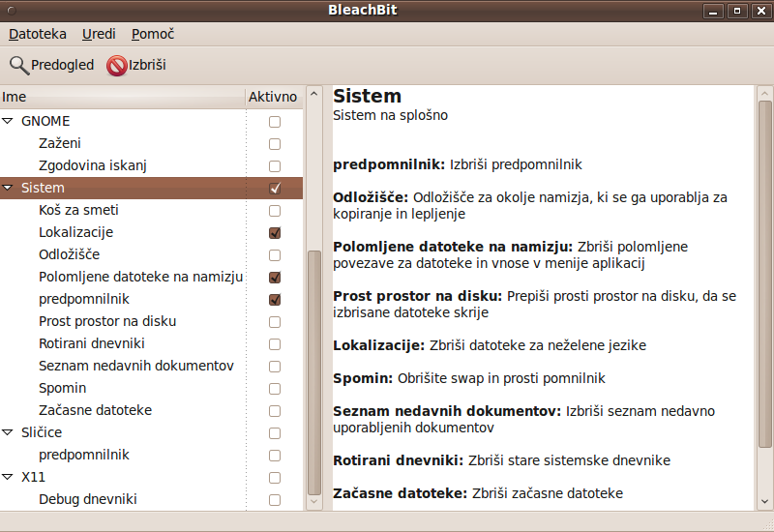This screenshot has height=532, width=774.
Task: Enable Seznam nedavnih dokumentov checkbox
Action: tap(275, 367)
